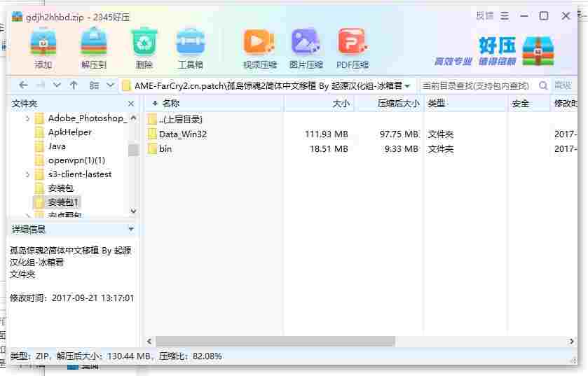The height and width of the screenshot is (376, 588).
Task: Click the address bar path text
Action: coord(268,86)
